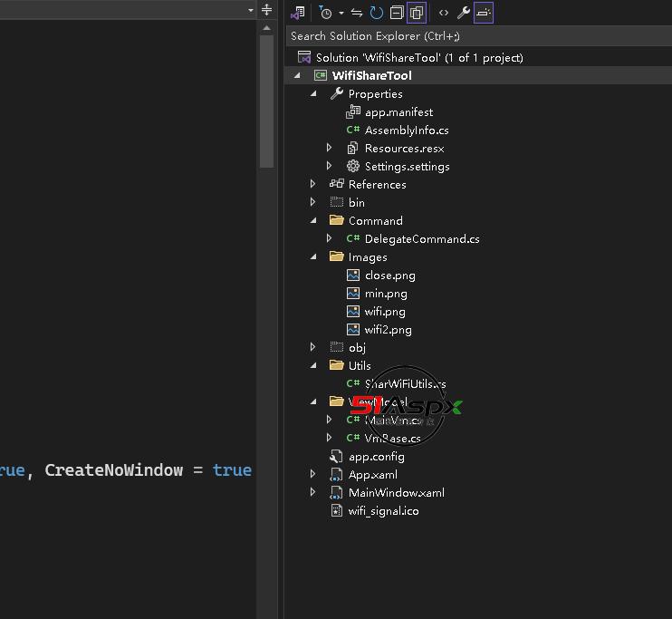Refresh the Solution Explorer
672x619 pixels.
(376, 13)
